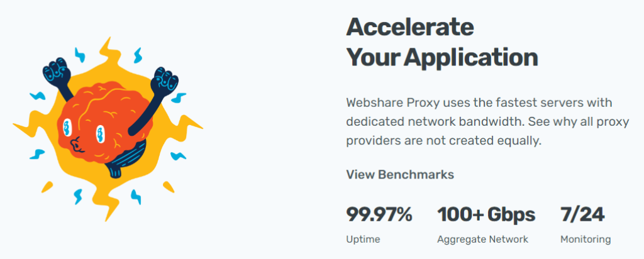Screen dimensions: 644x259
Task: Click the brain mascot's mouth
Action: [77, 145]
